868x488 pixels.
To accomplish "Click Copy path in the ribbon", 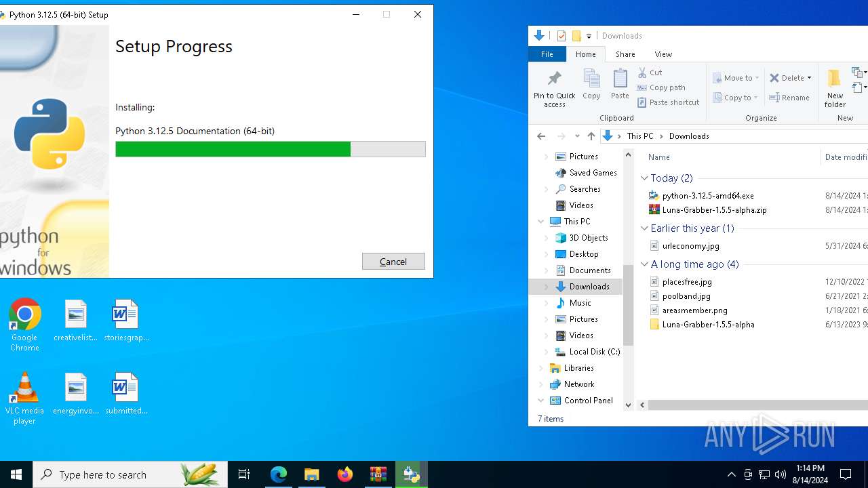I will click(x=662, y=87).
